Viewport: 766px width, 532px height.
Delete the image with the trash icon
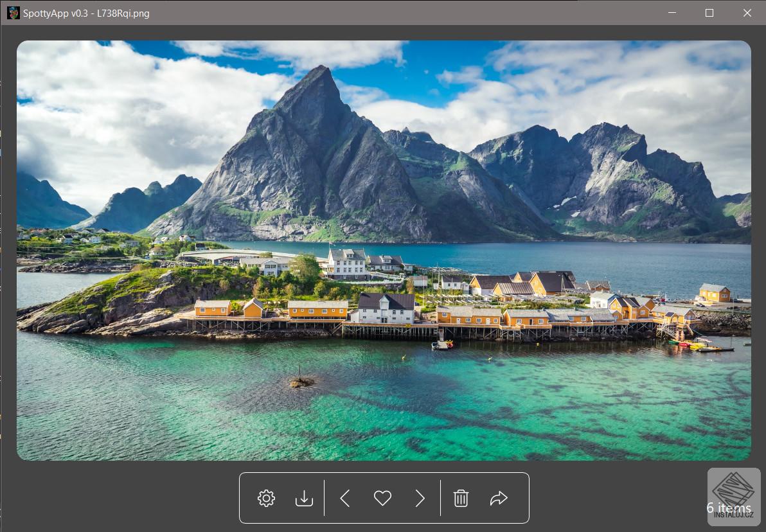461,499
